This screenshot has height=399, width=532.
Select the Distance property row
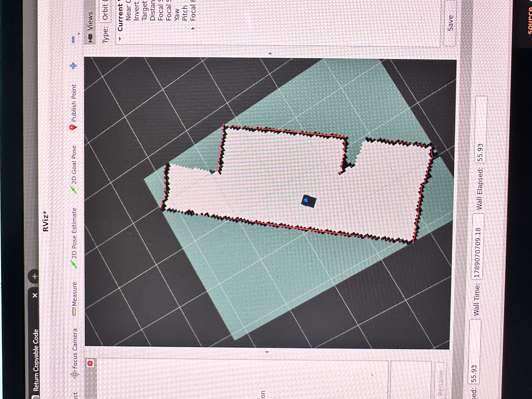[x=153, y=10]
